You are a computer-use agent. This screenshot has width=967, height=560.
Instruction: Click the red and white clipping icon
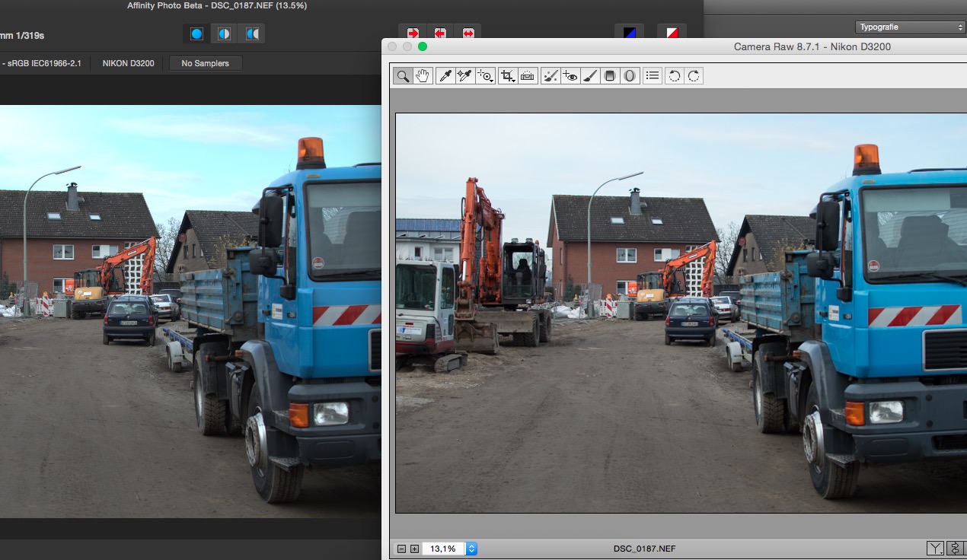pos(672,33)
